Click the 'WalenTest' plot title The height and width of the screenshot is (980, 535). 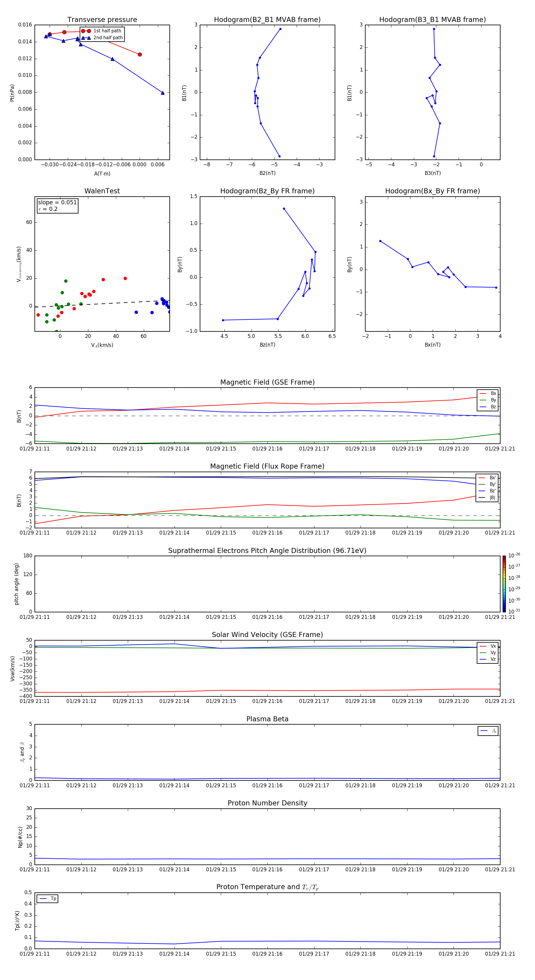coord(102,191)
